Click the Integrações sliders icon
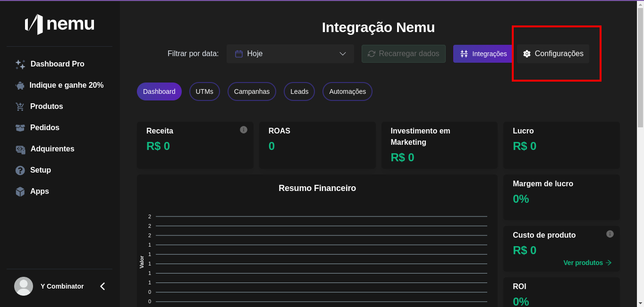Screen dimensions: 644x307 point(464,54)
